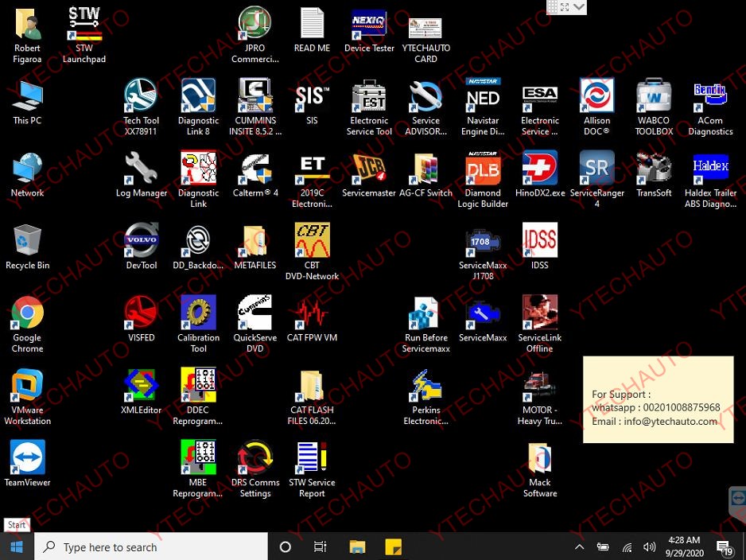The height and width of the screenshot is (560, 746).
Task: Launch Diagnostic Link 8
Action: click(x=198, y=107)
